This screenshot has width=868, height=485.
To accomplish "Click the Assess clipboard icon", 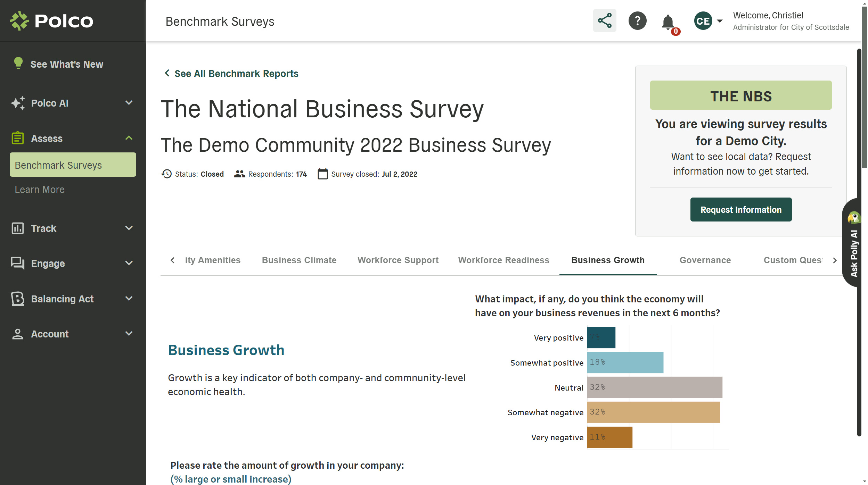I will 17,138.
